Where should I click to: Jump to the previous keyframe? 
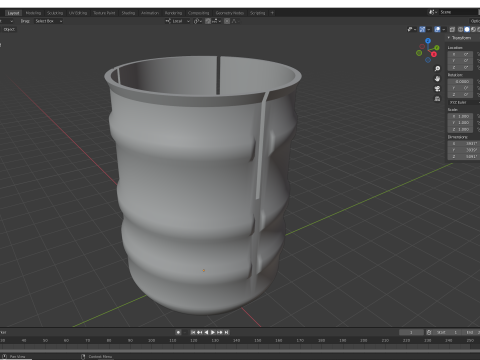(200, 332)
